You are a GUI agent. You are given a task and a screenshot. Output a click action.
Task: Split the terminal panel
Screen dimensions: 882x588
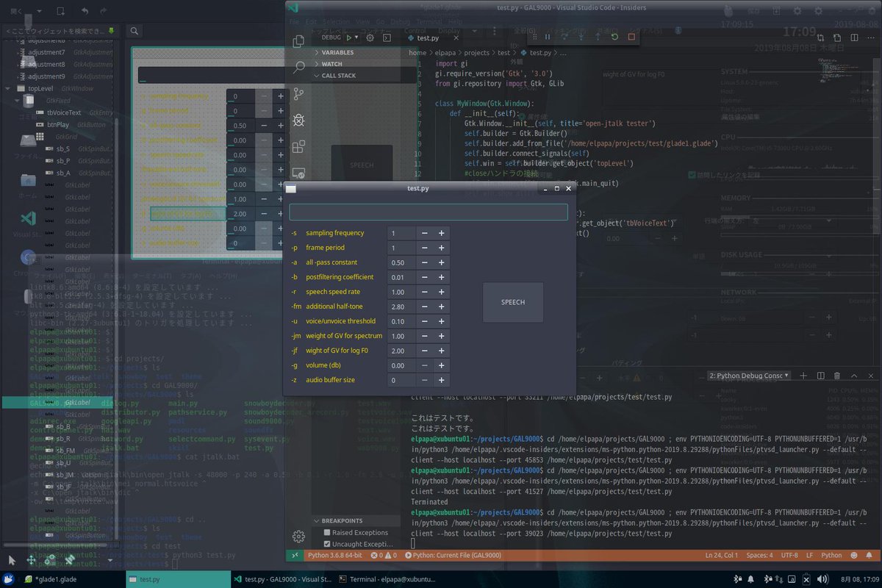click(821, 376)
